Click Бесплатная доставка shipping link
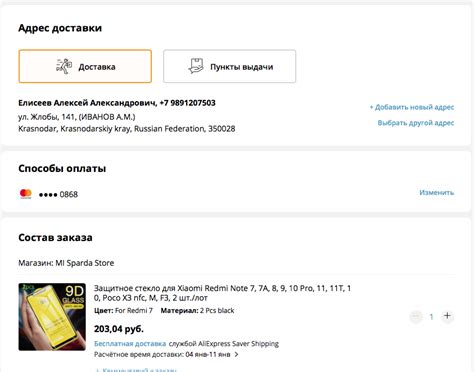Viewport: 474px width, 372px height. click(x=130, y=344)
